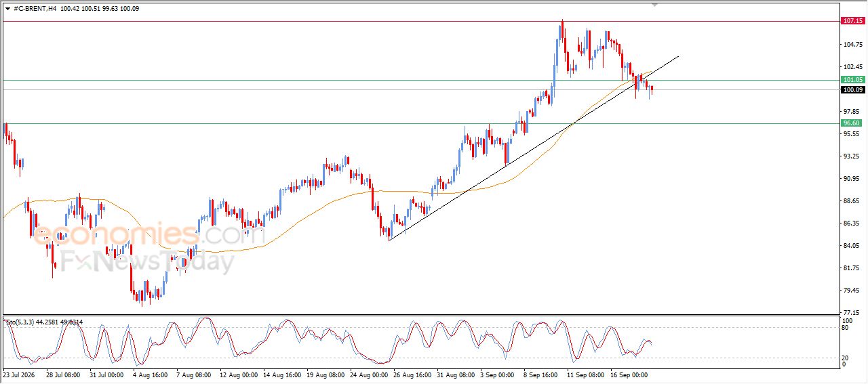Click the 26 Aug 16:00 time label
The image size is (868, 384).
pos(414,374)
